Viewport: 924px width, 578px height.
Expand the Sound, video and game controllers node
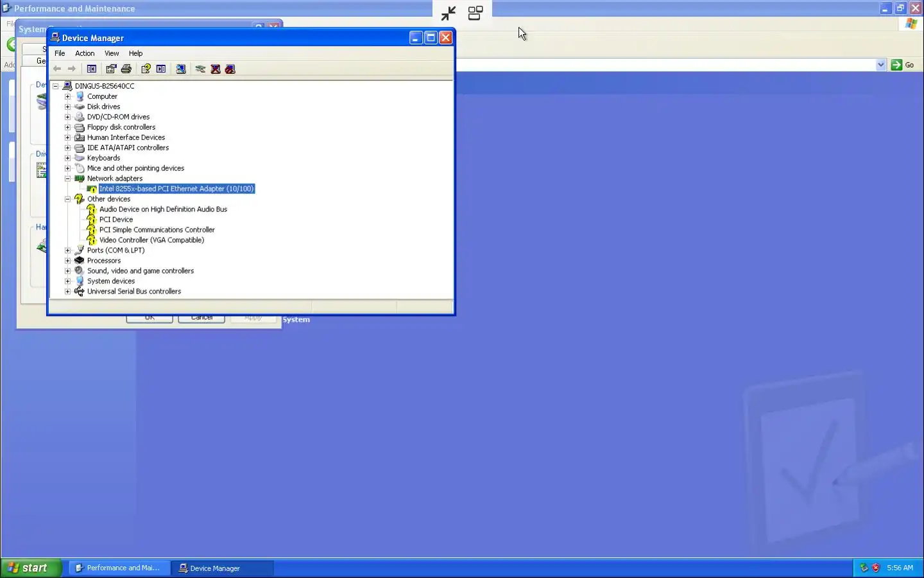68,271
